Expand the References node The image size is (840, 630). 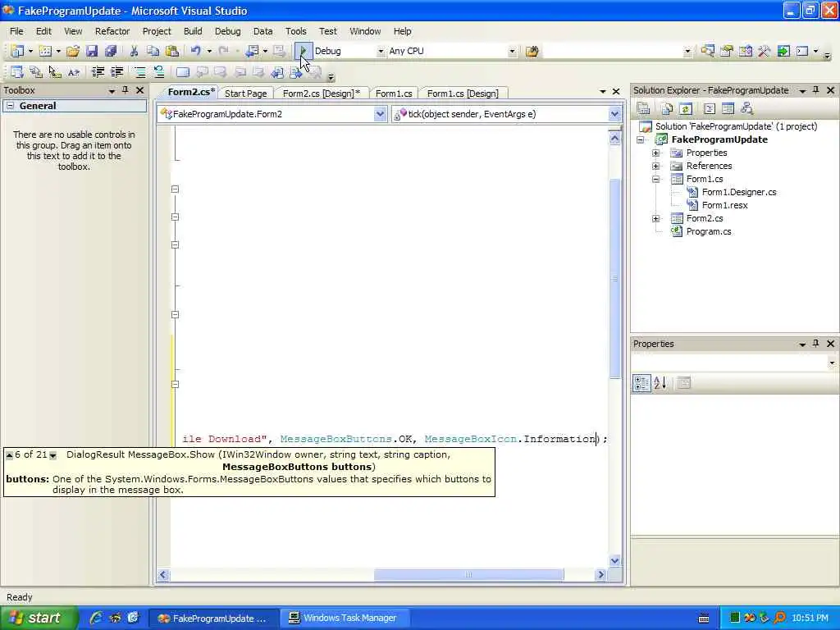pos(655,166)
